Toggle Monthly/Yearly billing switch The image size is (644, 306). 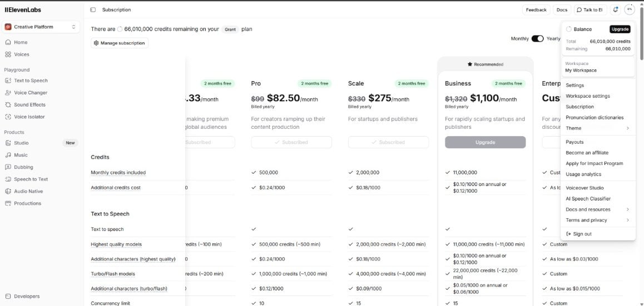click(537, 38)
